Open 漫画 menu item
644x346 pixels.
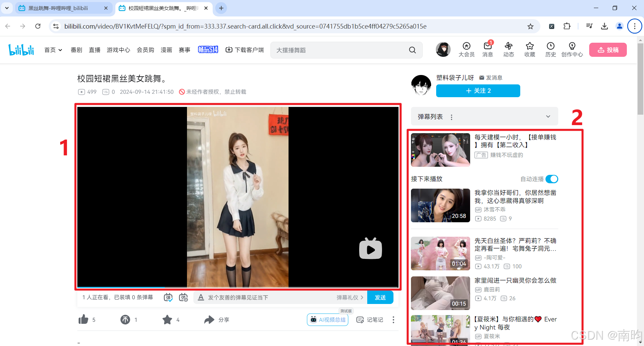tap(166, 50)
